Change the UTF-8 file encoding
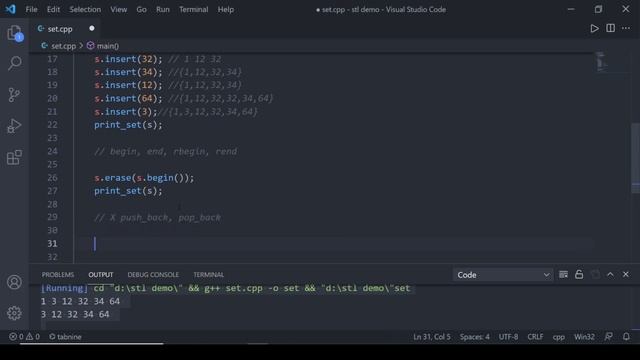 tap(508, 337)
